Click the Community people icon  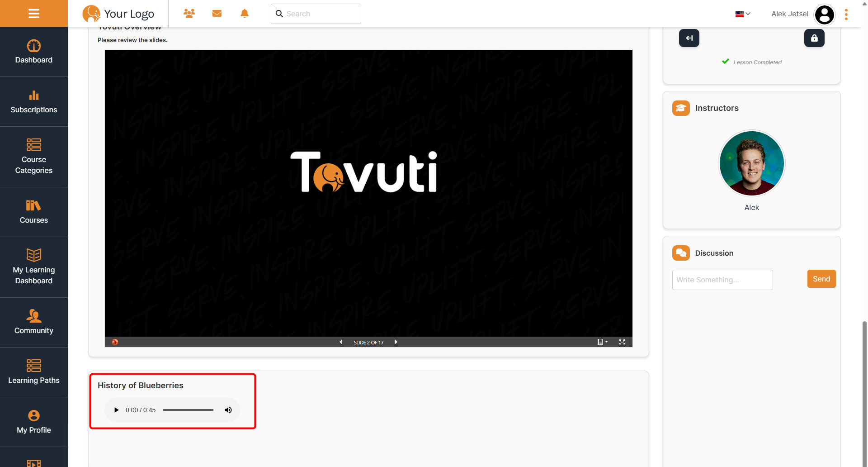34,316
